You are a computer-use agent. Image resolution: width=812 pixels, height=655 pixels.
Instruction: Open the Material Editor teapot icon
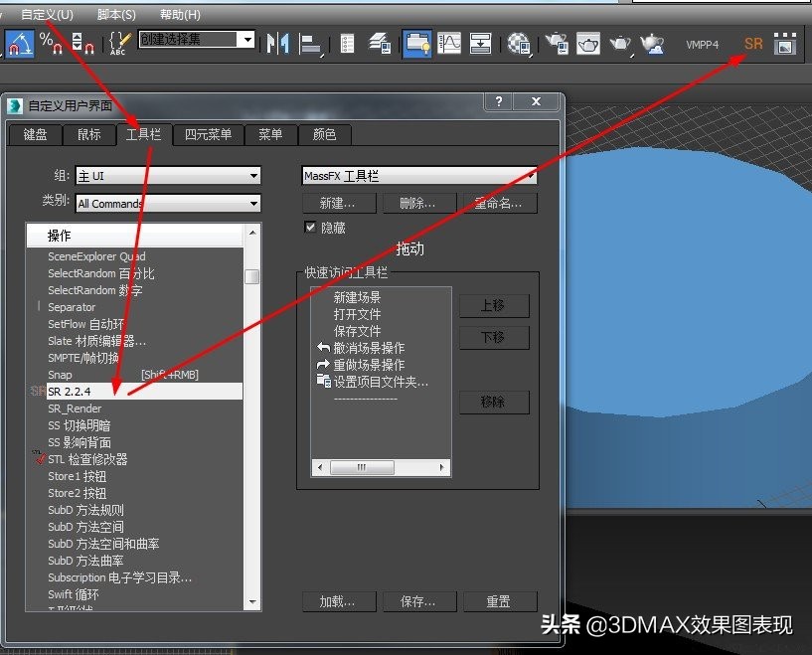[x=520, y=44]
